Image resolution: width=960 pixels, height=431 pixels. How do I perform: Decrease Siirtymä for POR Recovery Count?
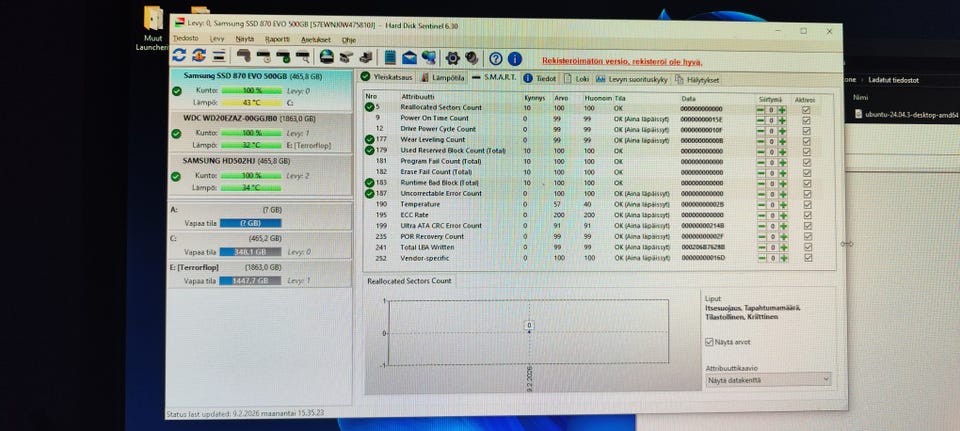click(762, 237)
